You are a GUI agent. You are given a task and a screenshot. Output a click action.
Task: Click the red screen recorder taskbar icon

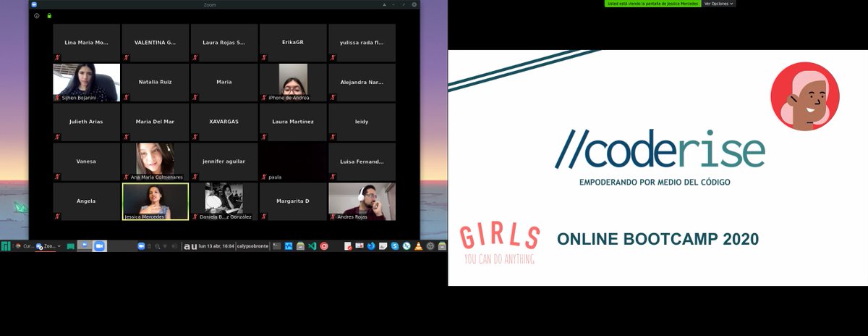[324, 246]
